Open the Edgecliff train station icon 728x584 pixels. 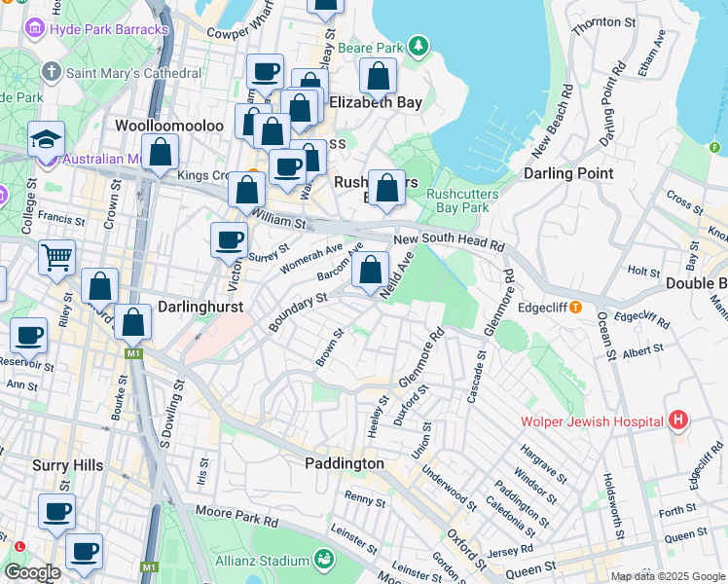click(575, 307)
